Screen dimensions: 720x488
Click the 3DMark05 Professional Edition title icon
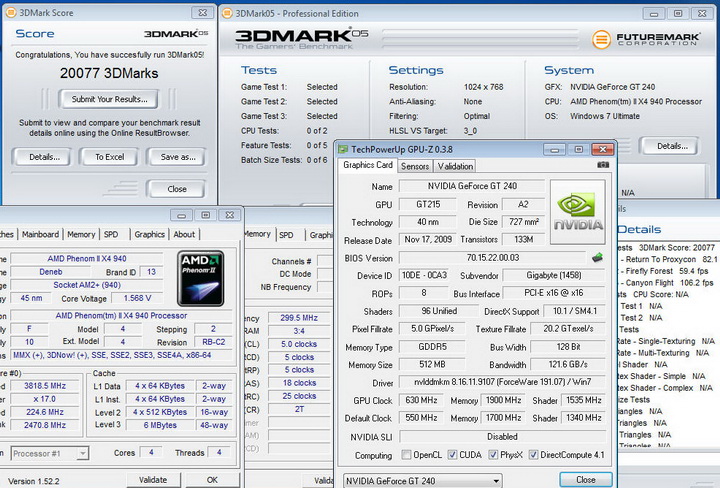[227, 13]
